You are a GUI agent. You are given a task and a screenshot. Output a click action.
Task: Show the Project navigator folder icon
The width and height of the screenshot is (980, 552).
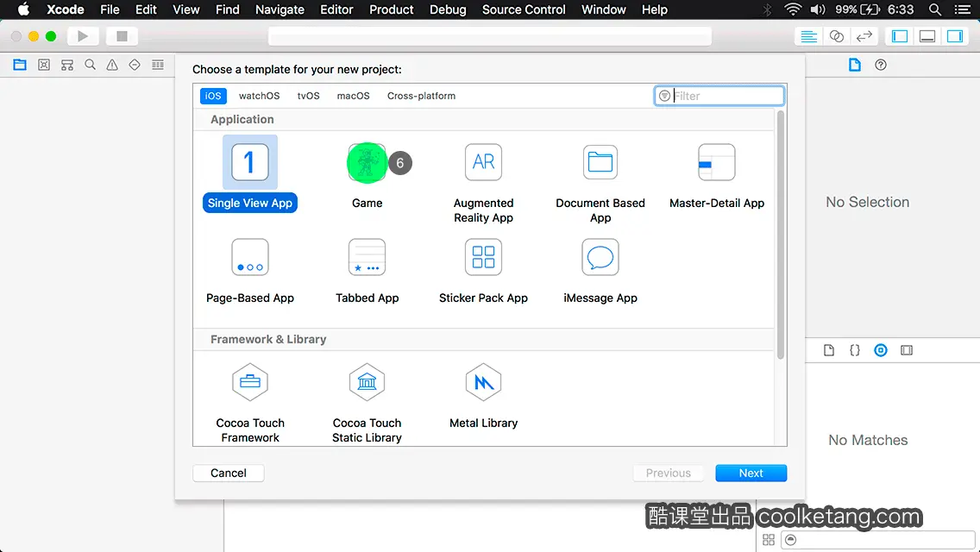point(20,65)
